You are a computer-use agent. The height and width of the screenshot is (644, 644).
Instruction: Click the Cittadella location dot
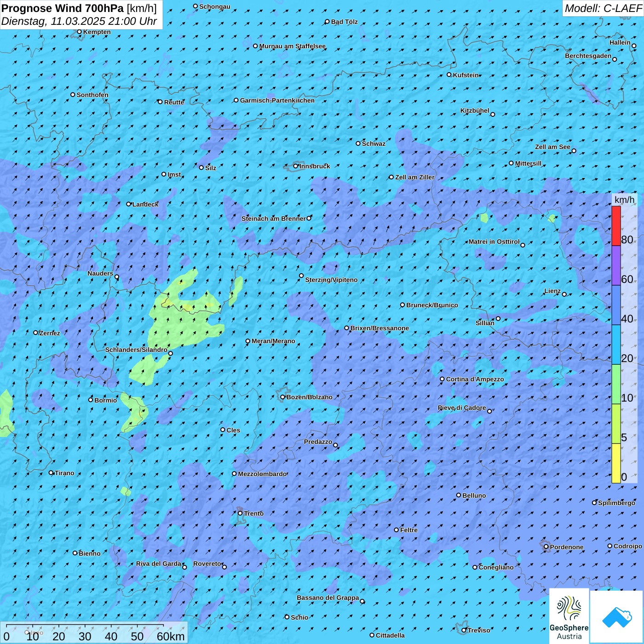click(x=372, y=635)
